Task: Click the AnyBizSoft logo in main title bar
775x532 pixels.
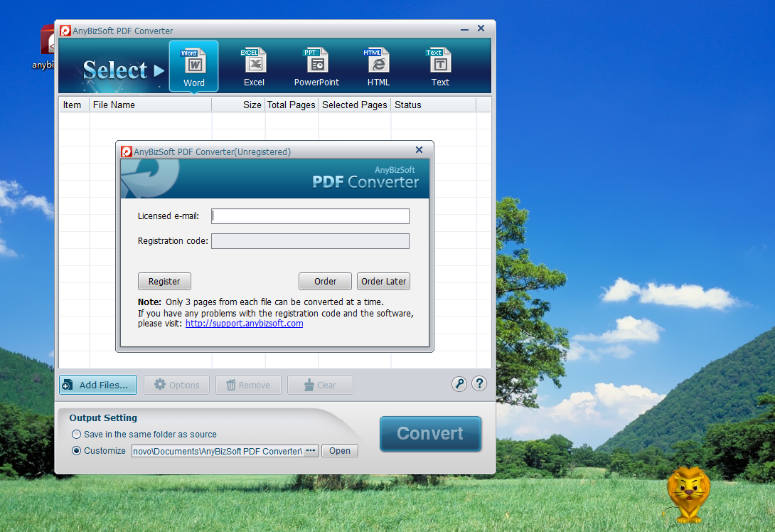Action: pos(65,31)
